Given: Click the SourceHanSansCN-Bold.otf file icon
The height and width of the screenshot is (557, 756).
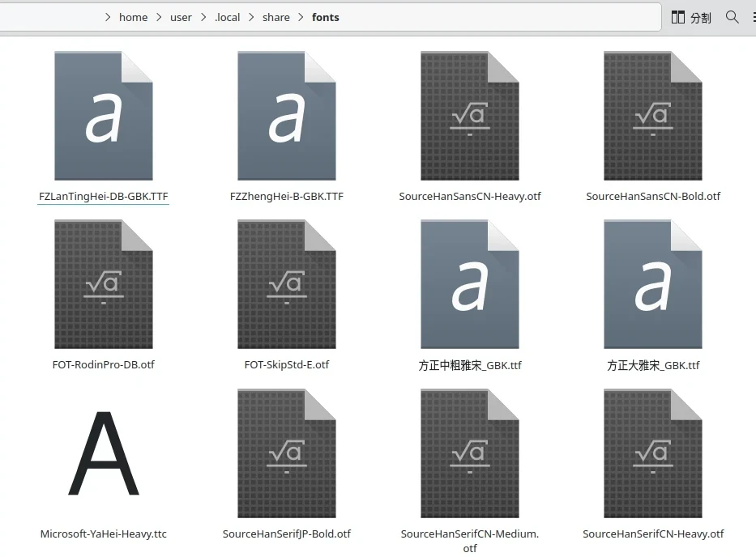Looking at the screenshot, I should 652,116.
